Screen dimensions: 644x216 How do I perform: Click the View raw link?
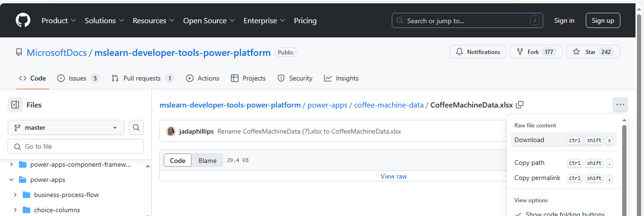click(x=394, y=176)
